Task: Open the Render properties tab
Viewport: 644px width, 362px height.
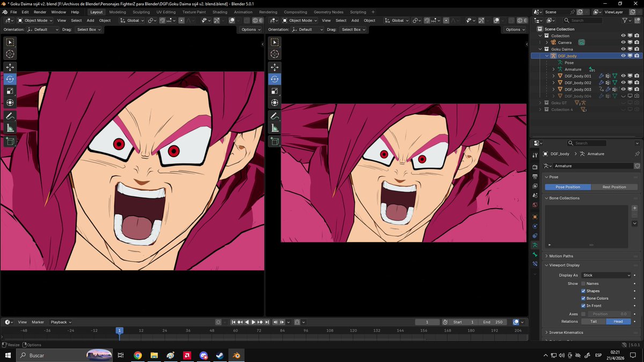Action: 535,167
